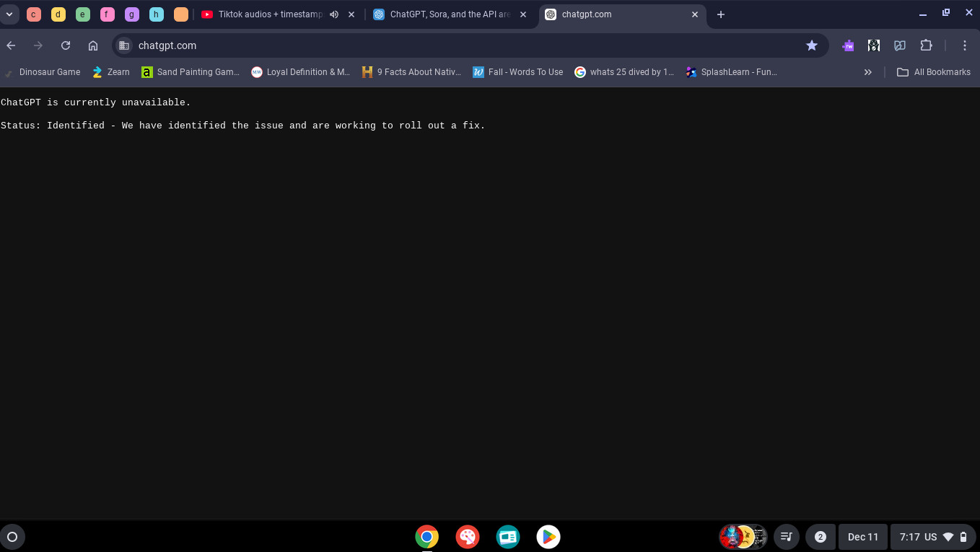This screenshot has height=552, width=980.
Task: Open the Extensions puzzle menu
Action: (927, 45)
